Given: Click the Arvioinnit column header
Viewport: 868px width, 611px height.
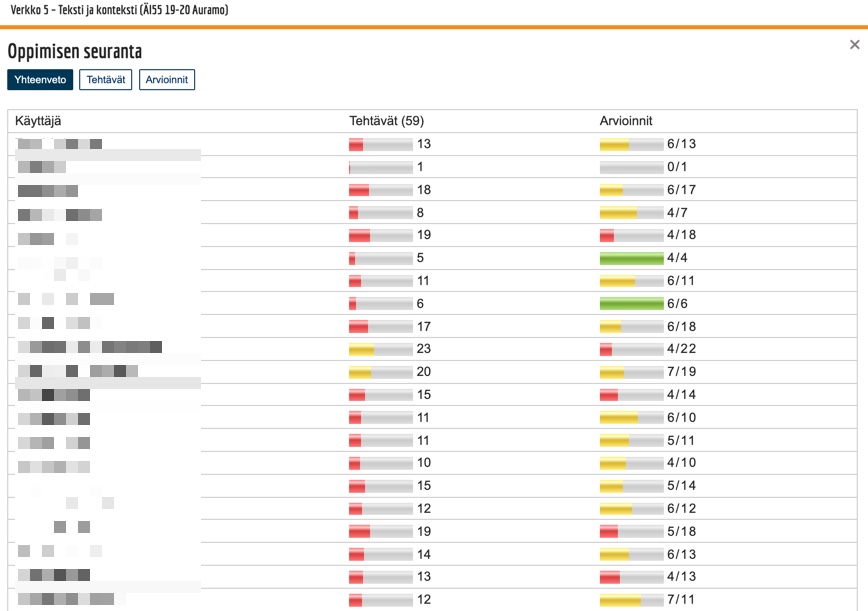Looking at the screenshot, I should click(x=626, y=121).
